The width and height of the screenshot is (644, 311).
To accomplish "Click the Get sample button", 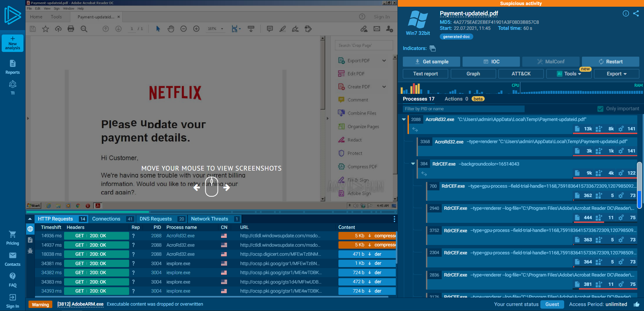I will tap(431, 62).
